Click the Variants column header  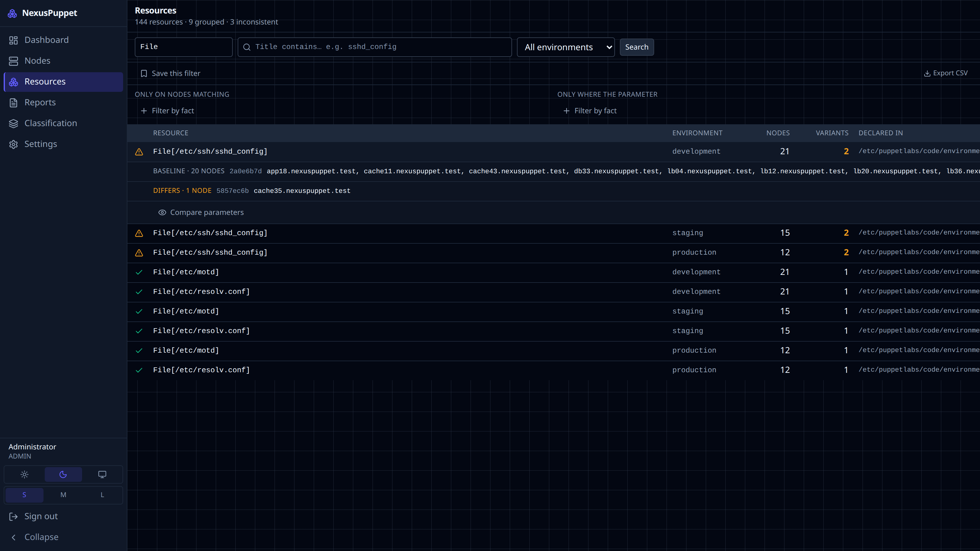pos(832,133)
